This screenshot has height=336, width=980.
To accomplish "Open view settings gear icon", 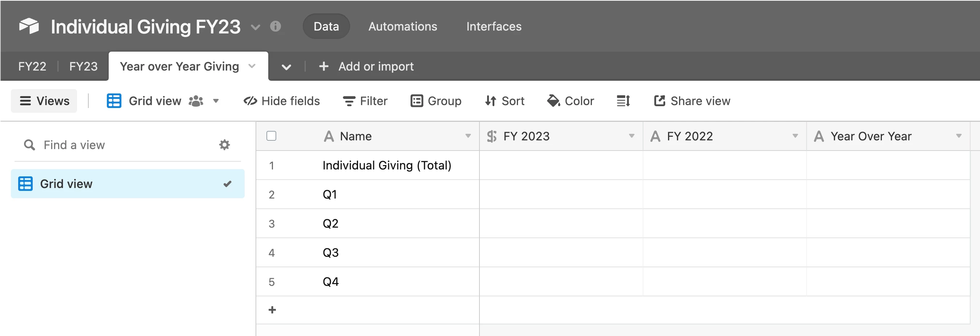I will [x=224, y=145].
